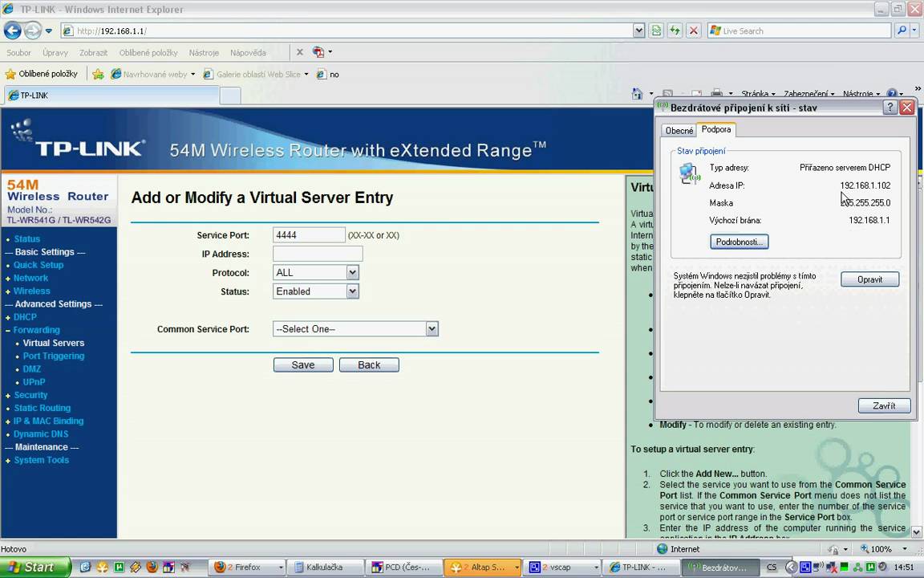The width and height of the screenshot is (924, 578).
Task: Open Quick Setup in sidebar
Action: (38, 265)
